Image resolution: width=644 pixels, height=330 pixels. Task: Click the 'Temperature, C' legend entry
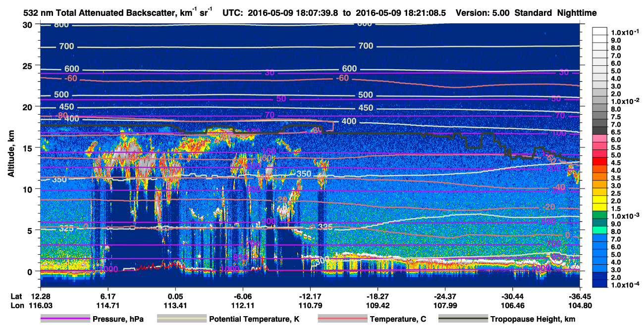398,319
